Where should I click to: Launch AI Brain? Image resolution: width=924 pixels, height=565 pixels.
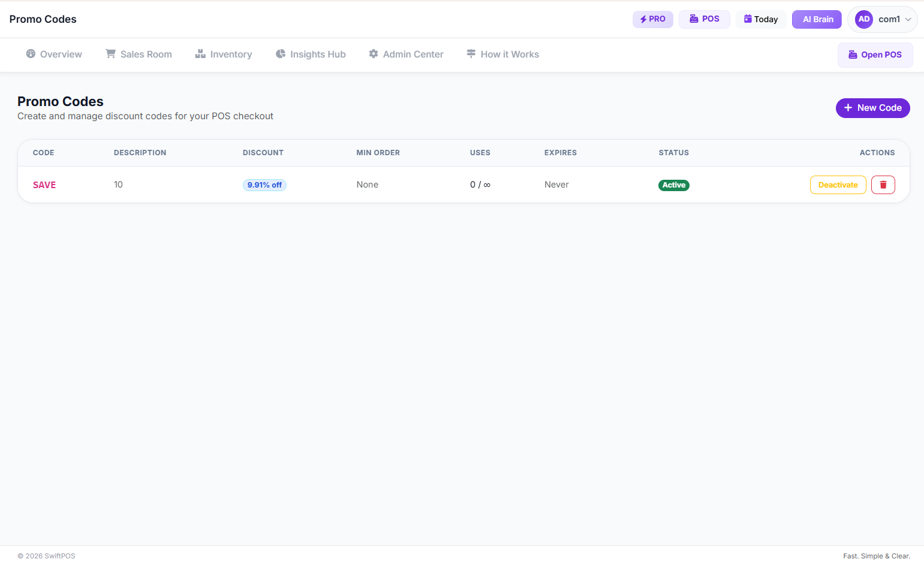click(817, 19)
